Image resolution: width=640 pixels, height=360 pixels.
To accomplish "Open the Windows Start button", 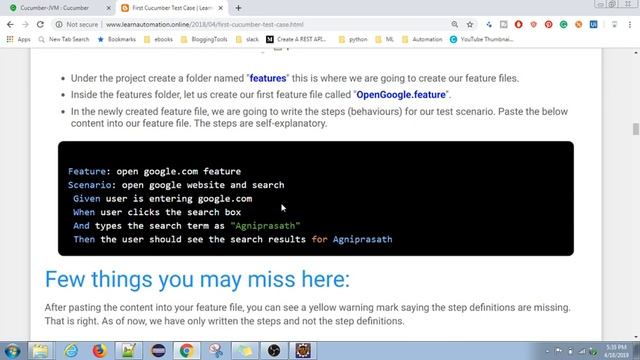I will pyautogui.click(x=12, y=351).
